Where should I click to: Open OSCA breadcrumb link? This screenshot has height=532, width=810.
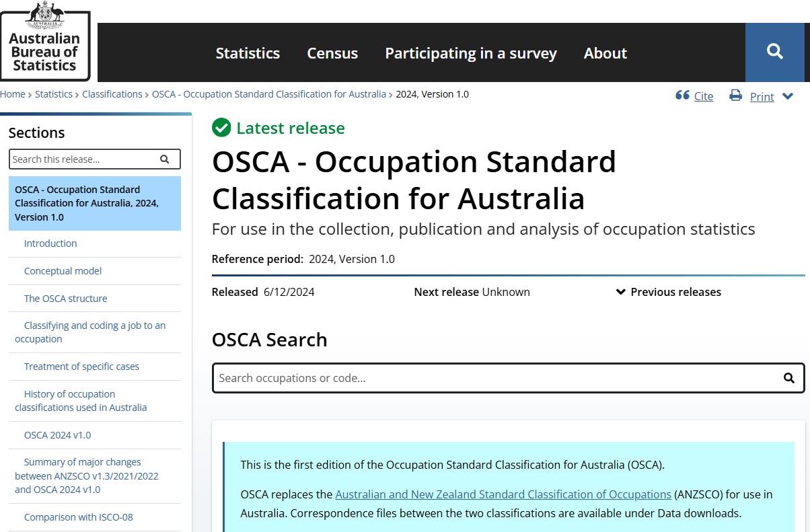(269, 94)
